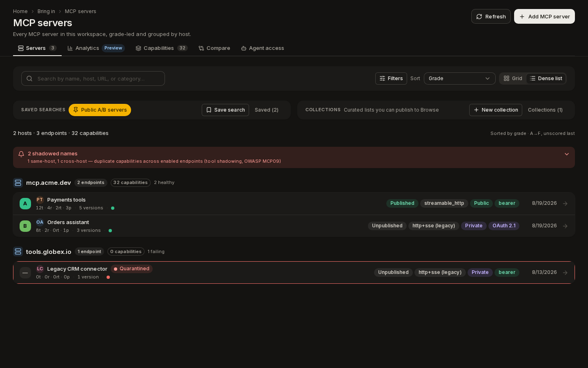Screen dimensions: 588x368
Task: Open Saved (2) searches list
Action: click(267, 110)
